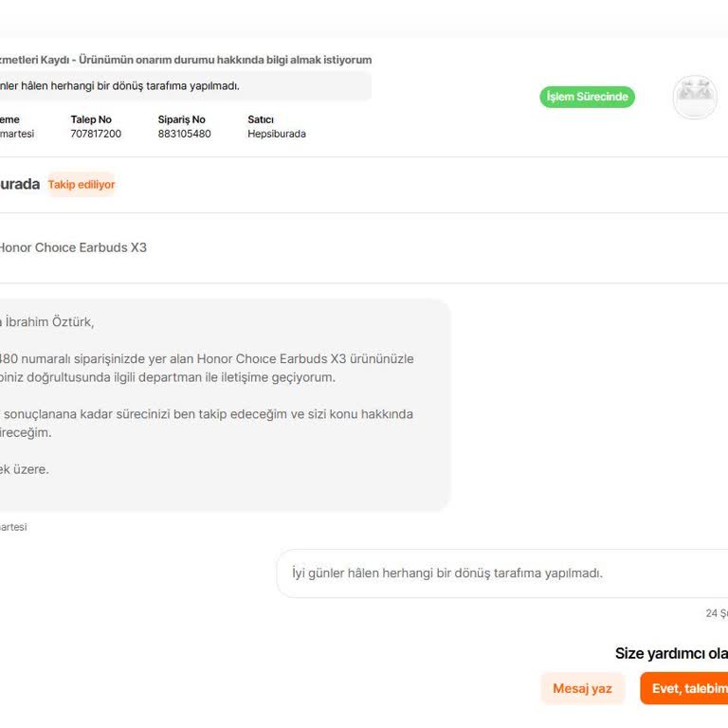
Task: Click the Sipariş No column label
Action: (x=181, y=119)
